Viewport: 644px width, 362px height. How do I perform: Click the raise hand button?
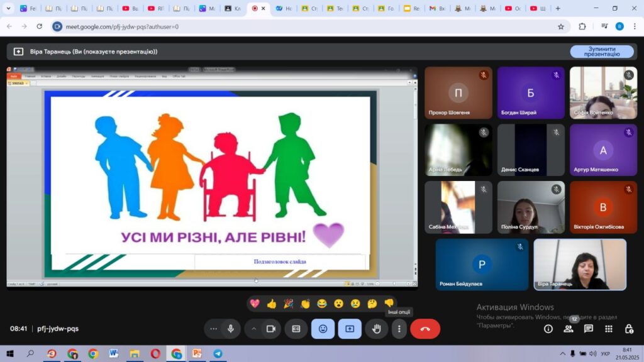pyautogui.click(x=376, y=329)
